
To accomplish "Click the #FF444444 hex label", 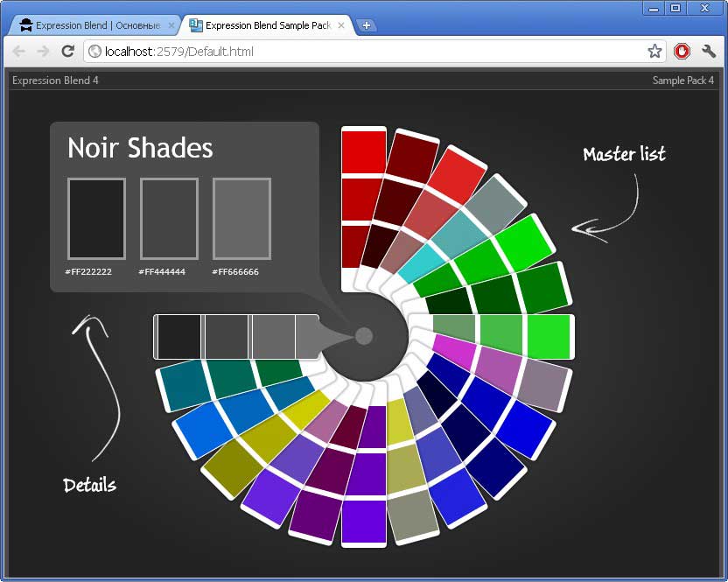I will pos(162,271).
